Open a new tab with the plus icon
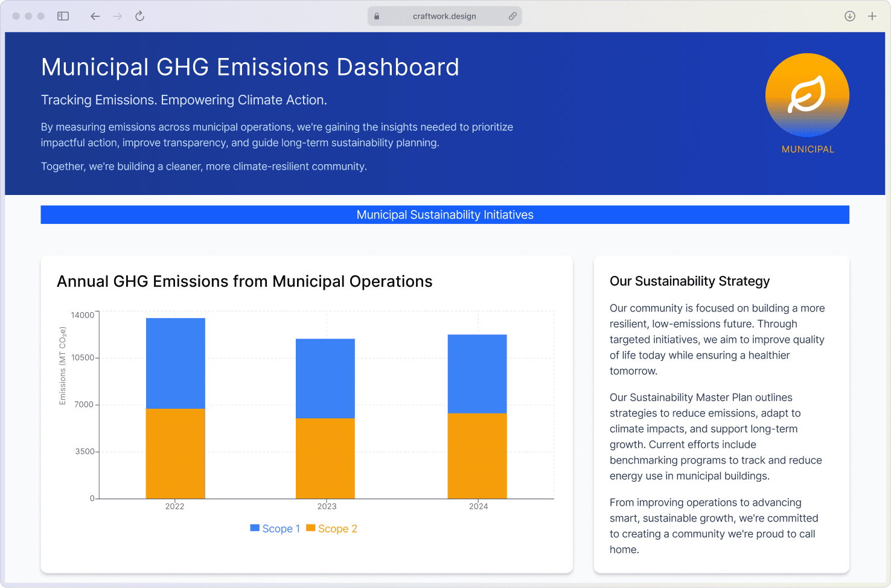The height and width of the screenshot is (588, 891). click(872, 16)
